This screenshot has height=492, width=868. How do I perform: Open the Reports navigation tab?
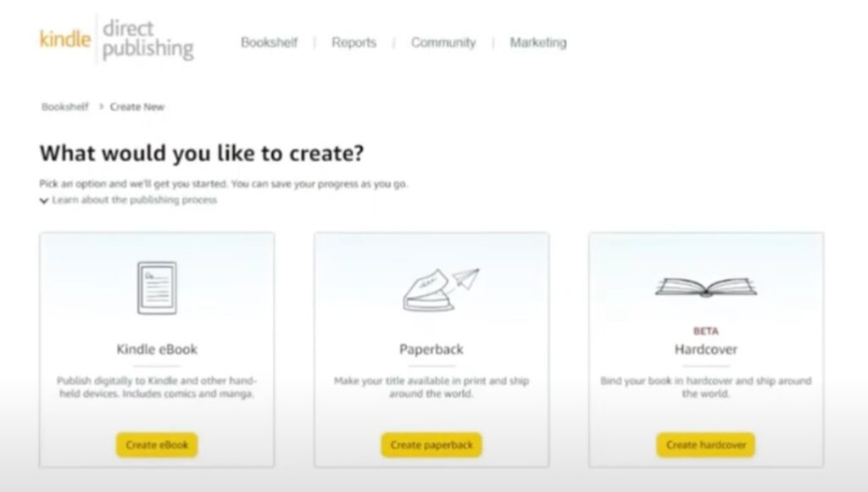pos(353,42)
